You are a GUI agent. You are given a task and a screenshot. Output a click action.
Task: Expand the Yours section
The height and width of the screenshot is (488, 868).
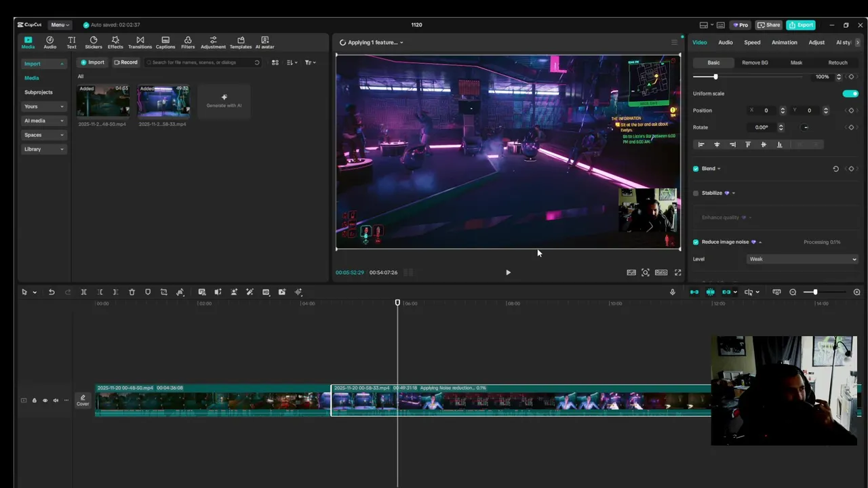click(x=43, y=106)
